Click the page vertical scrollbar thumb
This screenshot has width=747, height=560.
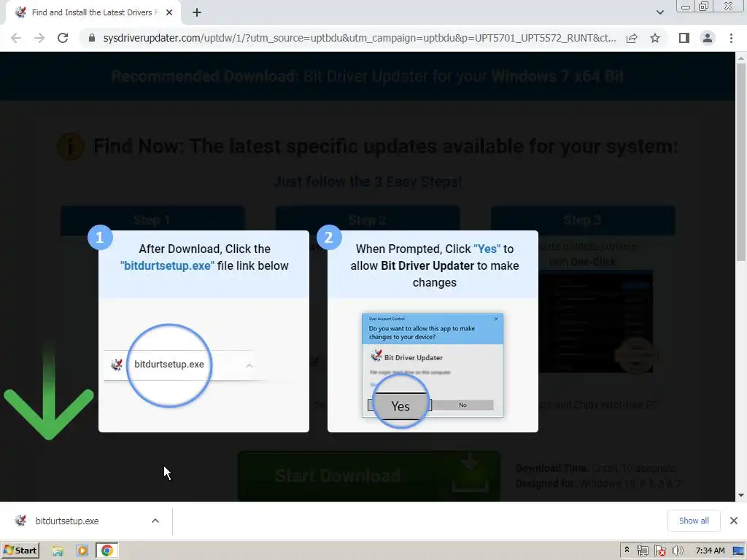[741, 162]
